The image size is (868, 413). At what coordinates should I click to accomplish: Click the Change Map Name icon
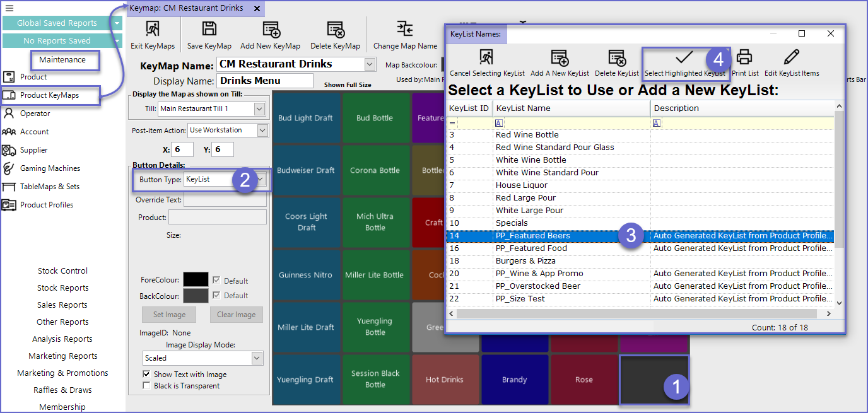(405, 30)
